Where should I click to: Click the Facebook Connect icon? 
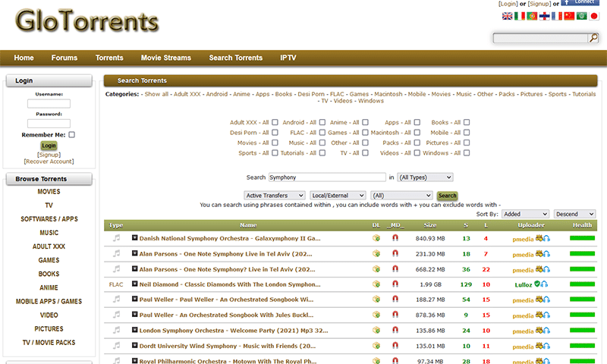[580, 2]
